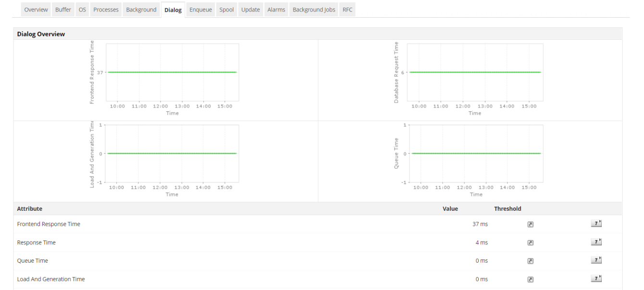Screen dimensions: 644x290
Task: Open 7-day report for Frontend Response Time
Action: click(596, 223)
